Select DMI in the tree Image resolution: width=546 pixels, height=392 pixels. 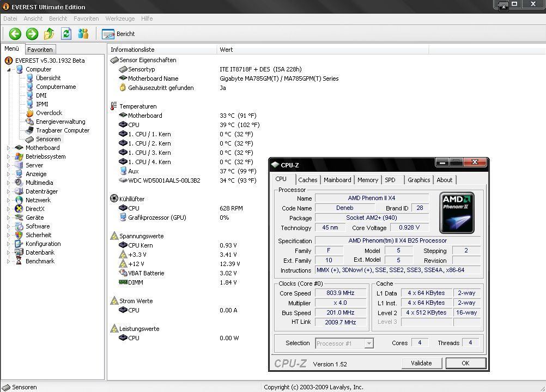pyautogui.click(x=41, y=95)
